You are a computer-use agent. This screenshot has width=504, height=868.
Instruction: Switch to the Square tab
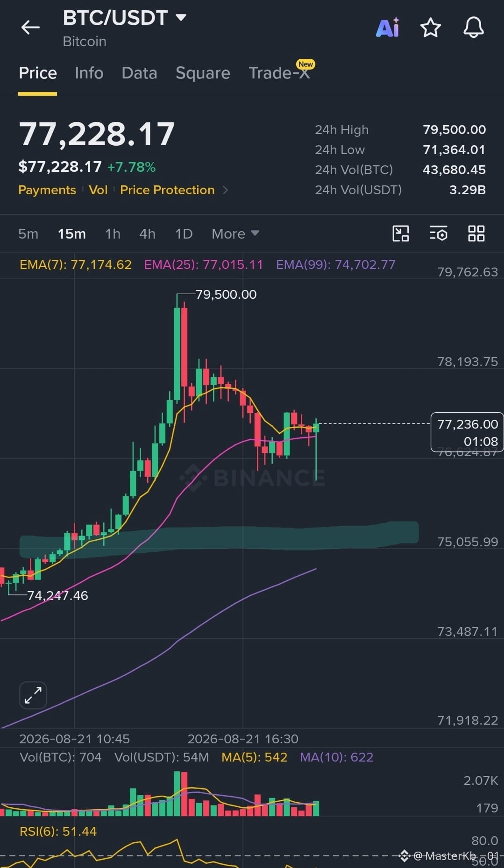[x=203, y=73]
